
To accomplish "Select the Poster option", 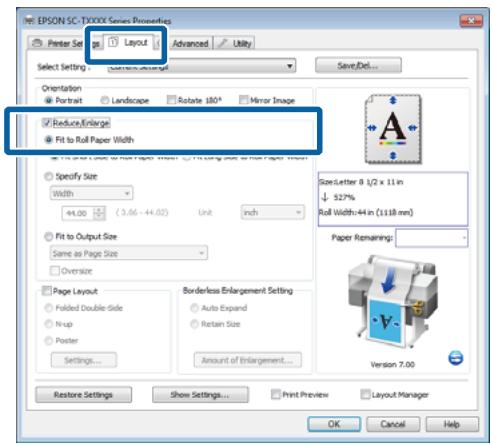I will point(49,340).
